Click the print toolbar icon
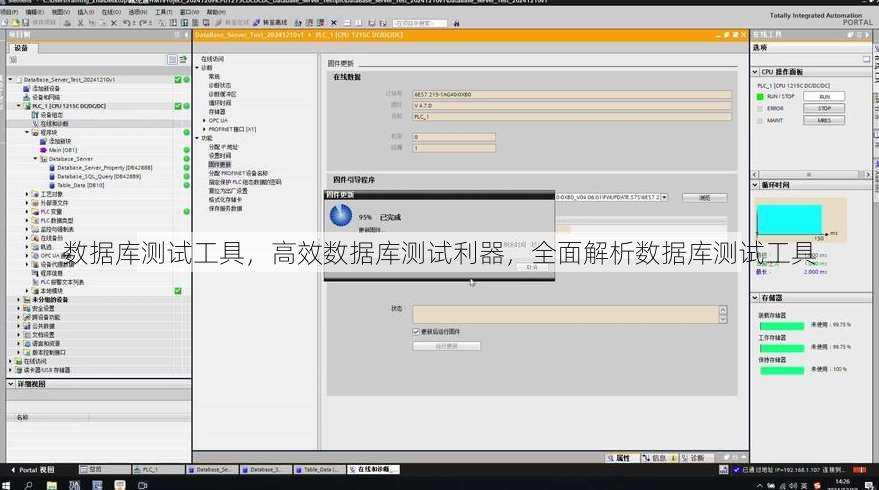The height and width of the screenshot is (490, 879). [x=67, y=23]
